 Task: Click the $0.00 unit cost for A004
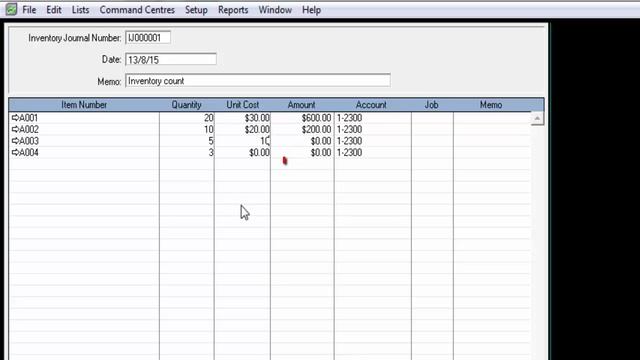click(242, 152)
